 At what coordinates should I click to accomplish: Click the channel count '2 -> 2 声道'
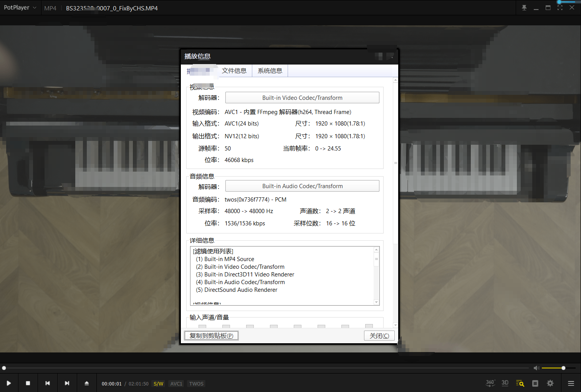click(341, 211)
